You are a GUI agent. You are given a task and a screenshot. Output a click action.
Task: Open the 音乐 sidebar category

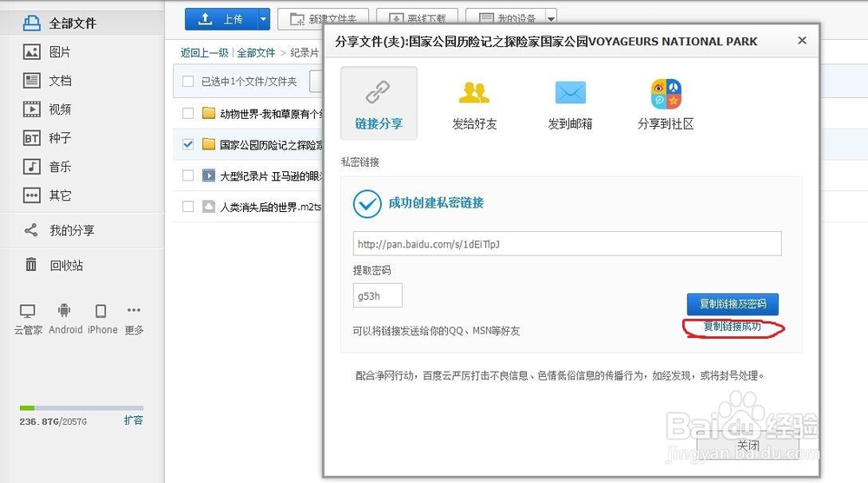59,167
